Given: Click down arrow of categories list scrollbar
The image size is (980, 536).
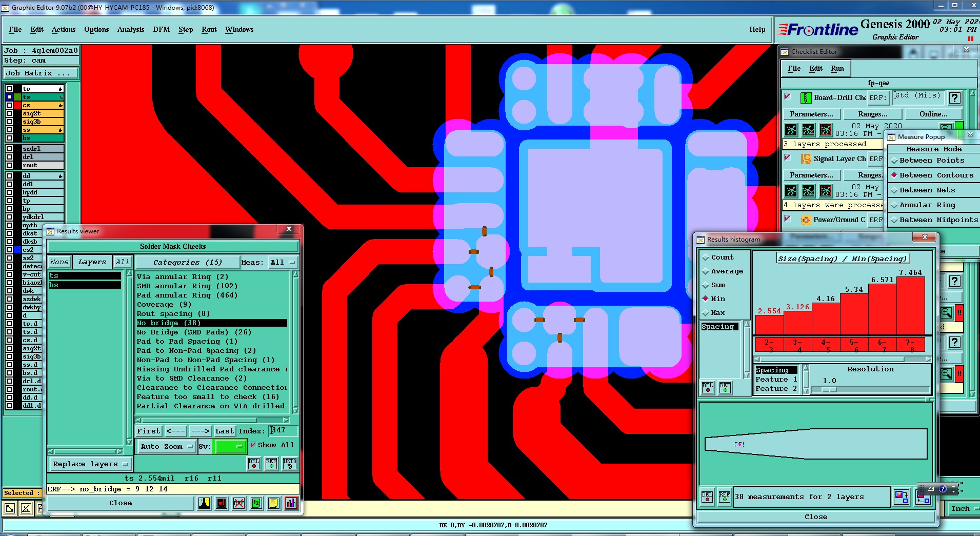Looking at the screenshot, I should [295, 410].
